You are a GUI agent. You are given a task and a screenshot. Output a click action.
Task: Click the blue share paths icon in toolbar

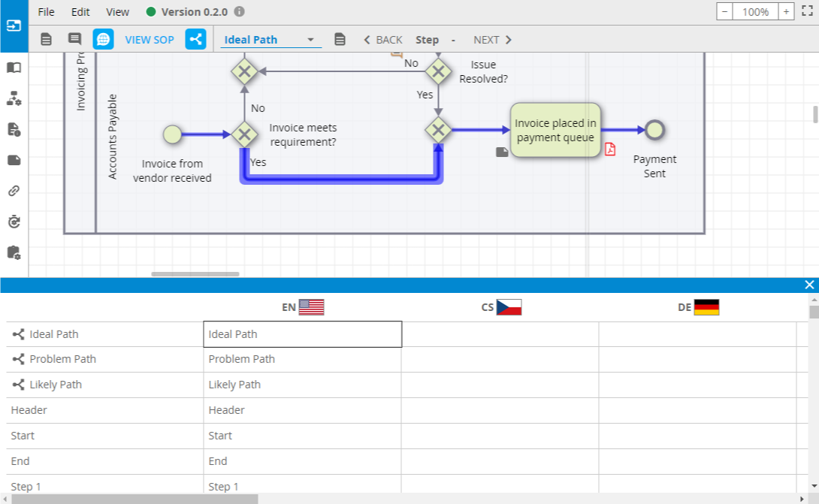pyautogui.click(x=195, y=40)
